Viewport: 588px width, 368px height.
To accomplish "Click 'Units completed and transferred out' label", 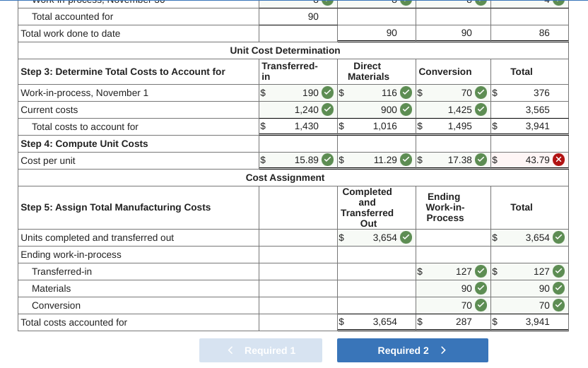I will [x=97, y=237].
